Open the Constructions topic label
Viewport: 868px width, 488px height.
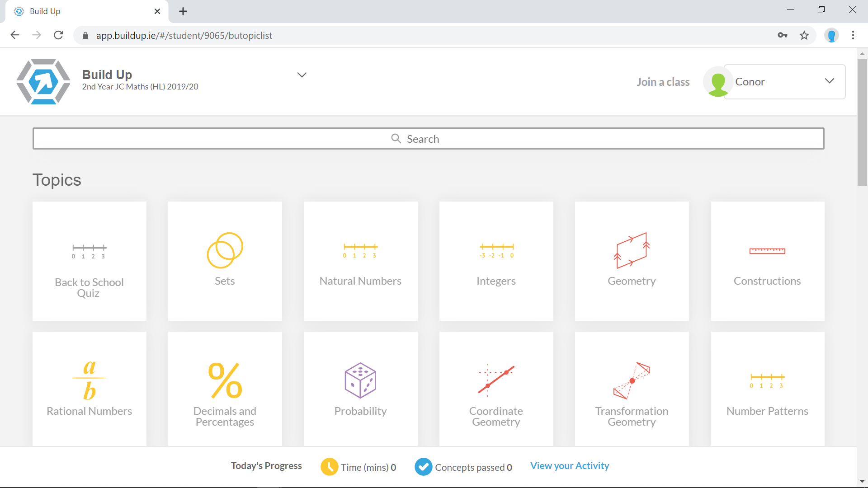[767, 281]
